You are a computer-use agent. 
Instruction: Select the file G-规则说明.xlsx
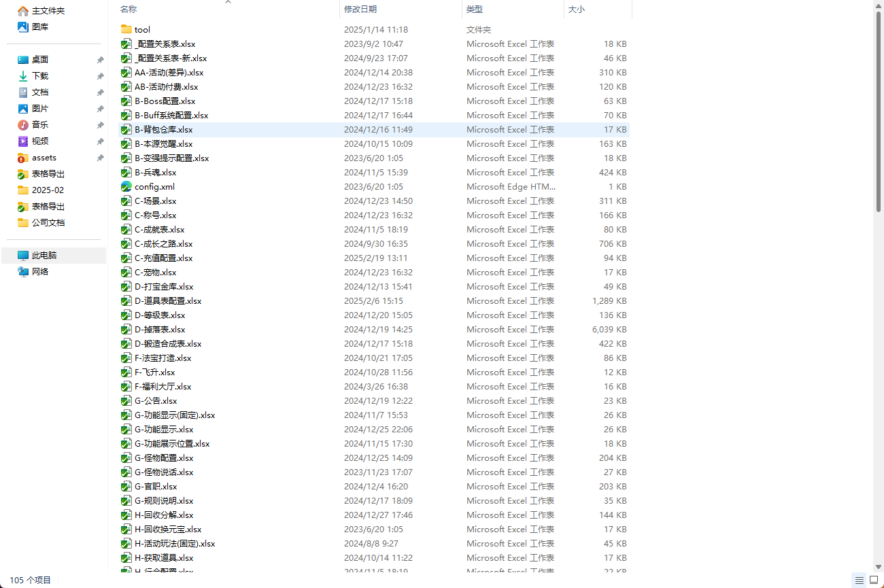[164, 500]
